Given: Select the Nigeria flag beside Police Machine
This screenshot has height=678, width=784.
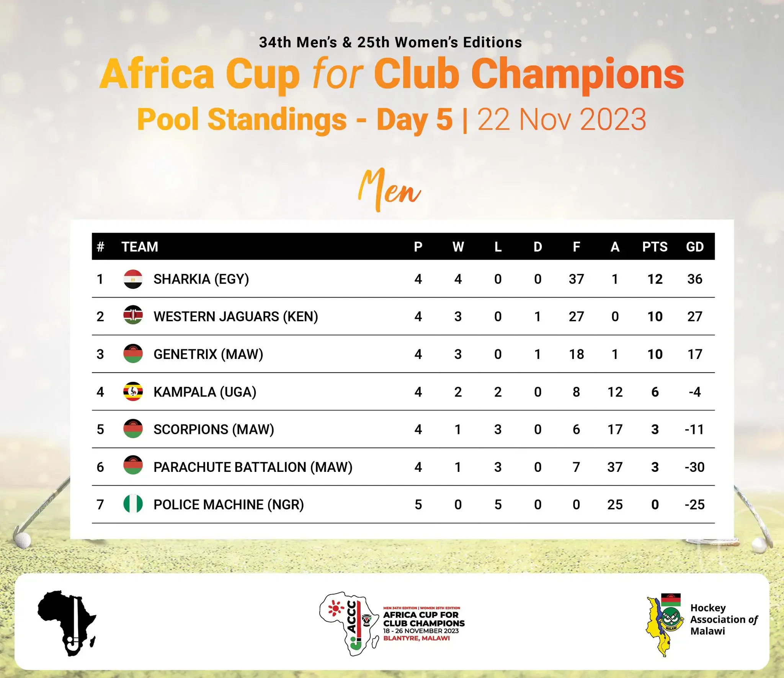Looking at the screenshot, I should (133, 504).
